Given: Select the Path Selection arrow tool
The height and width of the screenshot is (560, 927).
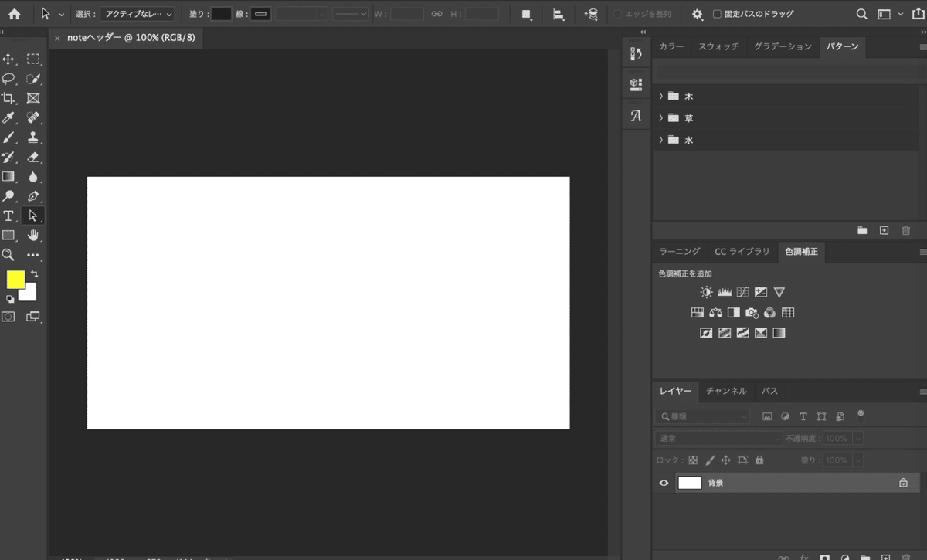Looking at the screenshot, I should 33,216.
